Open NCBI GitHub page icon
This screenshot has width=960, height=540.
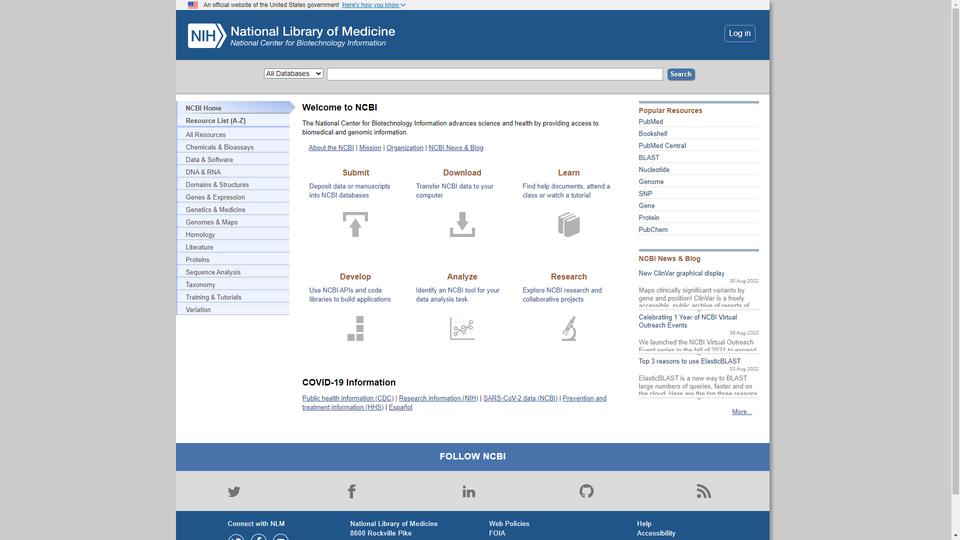point(587,491)
